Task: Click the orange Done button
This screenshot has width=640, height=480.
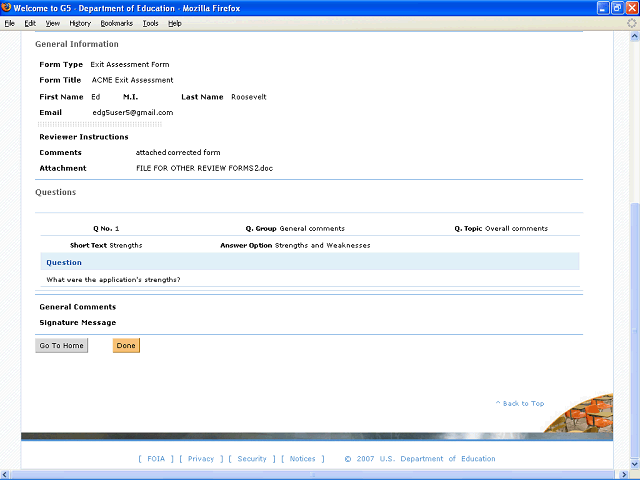Action: [126, 345]
